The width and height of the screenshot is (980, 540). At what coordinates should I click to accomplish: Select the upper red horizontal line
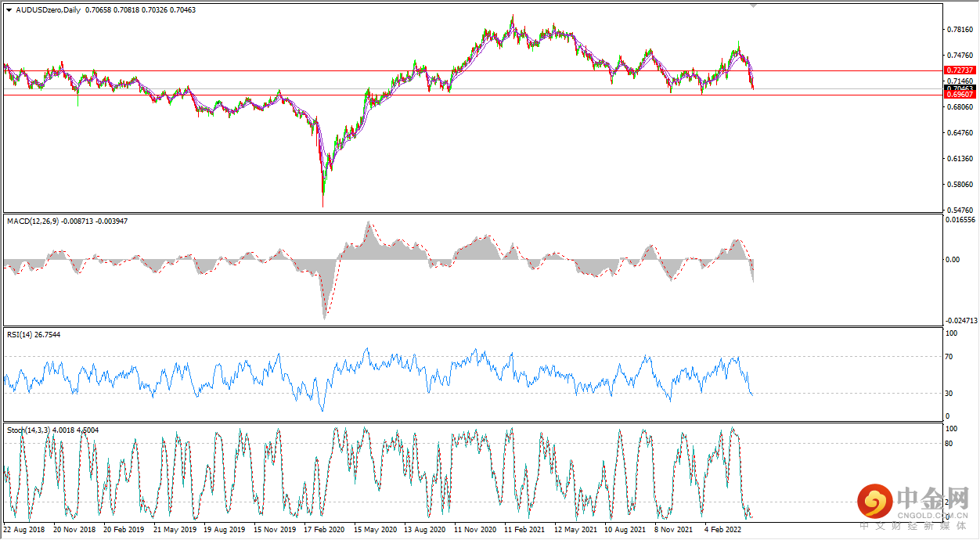coord(471,70)
